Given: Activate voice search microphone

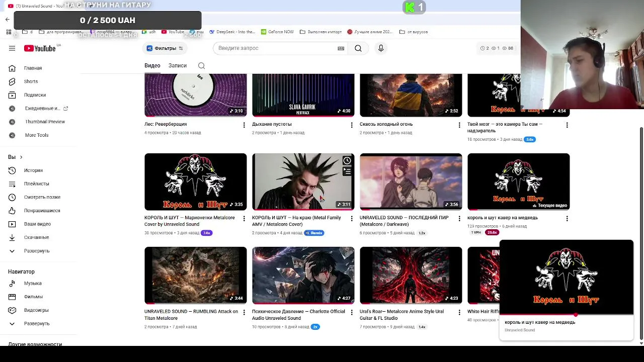Looking at the screenshot, I should tap(381, 48).
